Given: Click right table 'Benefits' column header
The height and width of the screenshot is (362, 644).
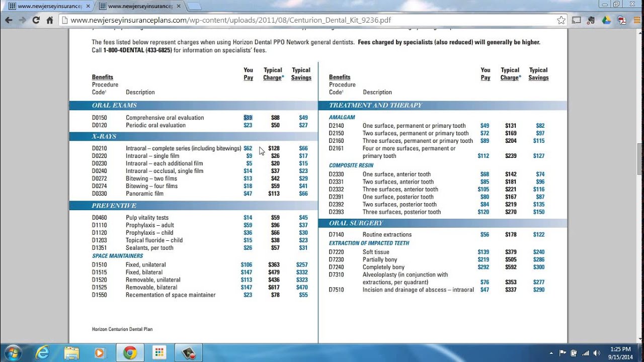Looking at the screenshot, I should click(x=340, y=77).
